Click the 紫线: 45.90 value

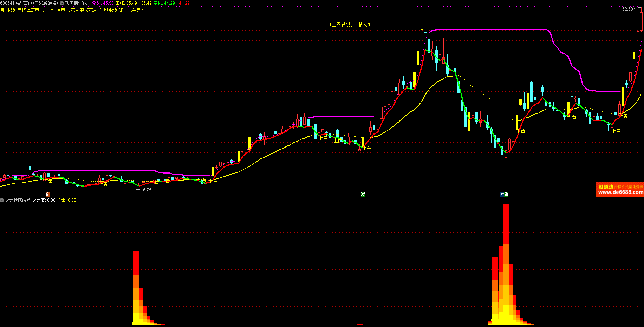coord(103,3)
